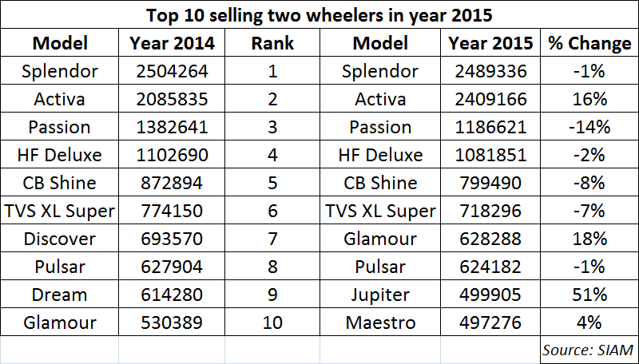639x364 pixels.
Task: Click the "Maestro" model cell
Action: (x=382, y=322)
